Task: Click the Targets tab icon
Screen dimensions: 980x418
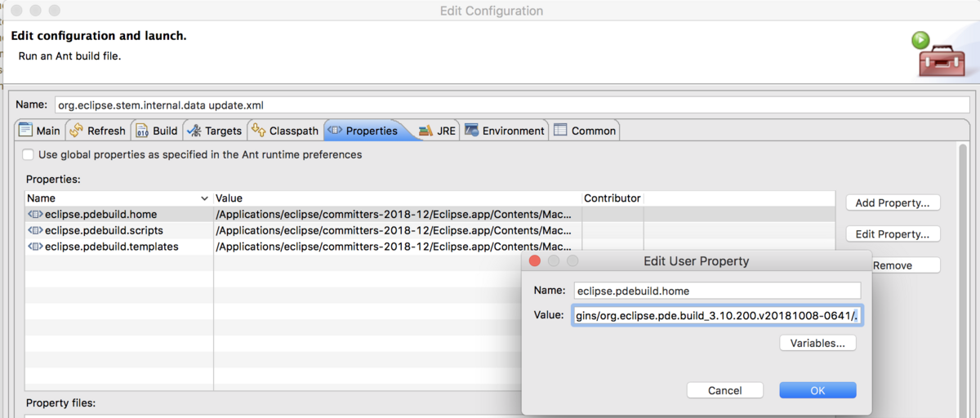Action: tap(194, 131)
